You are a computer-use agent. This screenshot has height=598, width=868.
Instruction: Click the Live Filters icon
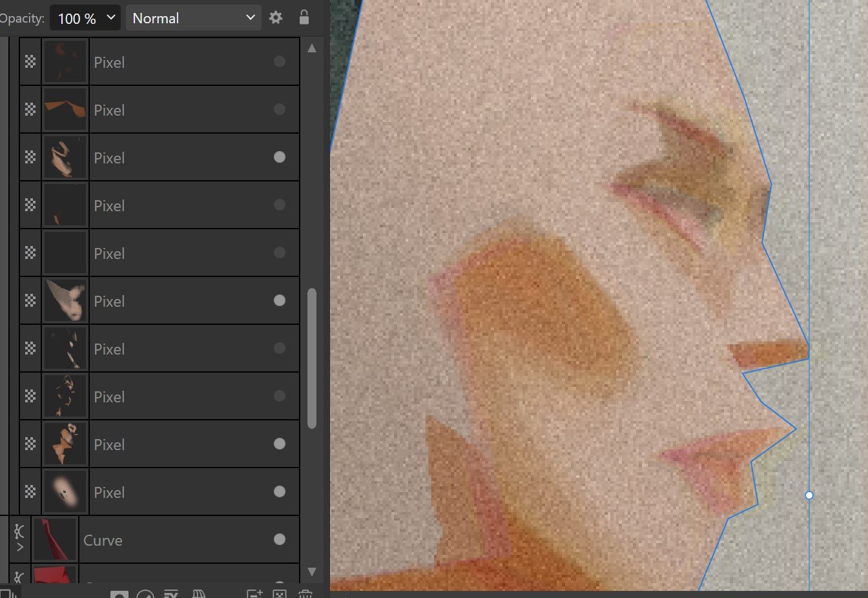point(200,594)
